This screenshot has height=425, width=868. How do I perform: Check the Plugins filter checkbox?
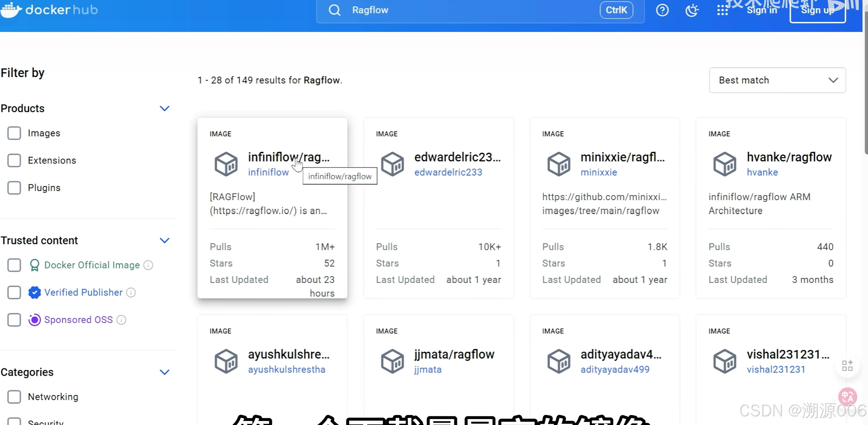[x=14, y=188]
